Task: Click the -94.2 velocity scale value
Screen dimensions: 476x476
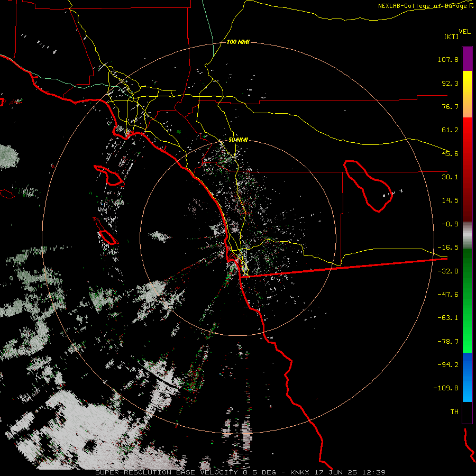Action: [448, 365]
